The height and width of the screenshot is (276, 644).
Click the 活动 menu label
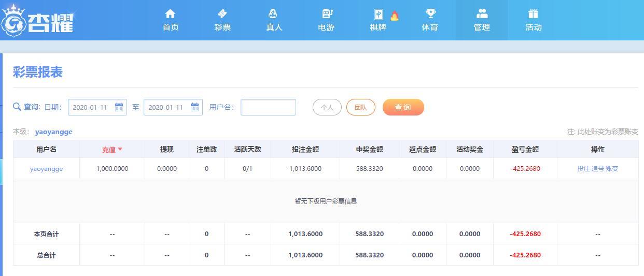click(534, 27)
